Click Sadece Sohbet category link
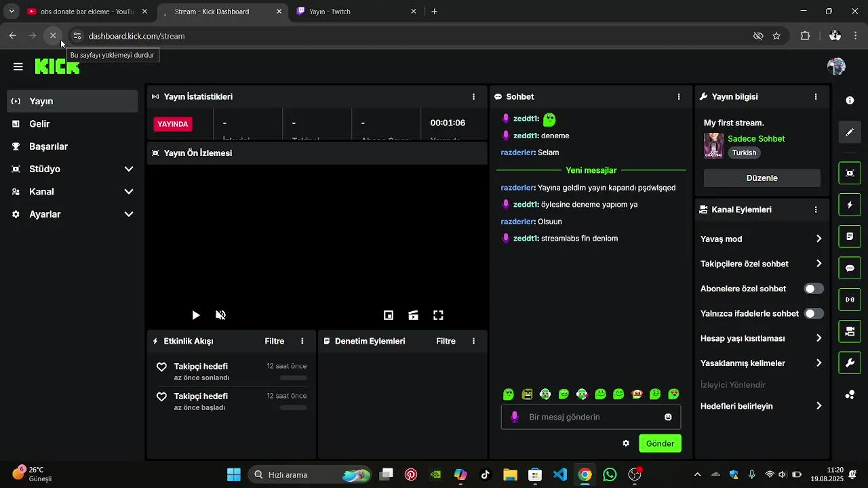Image resolution: width=868 pixels, height=488 pixels. point(756,139)
